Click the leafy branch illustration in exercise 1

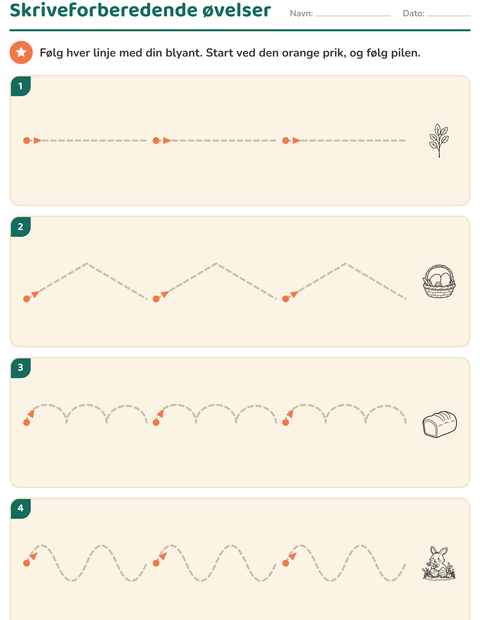pyautogui.click(x=438, y=140)
